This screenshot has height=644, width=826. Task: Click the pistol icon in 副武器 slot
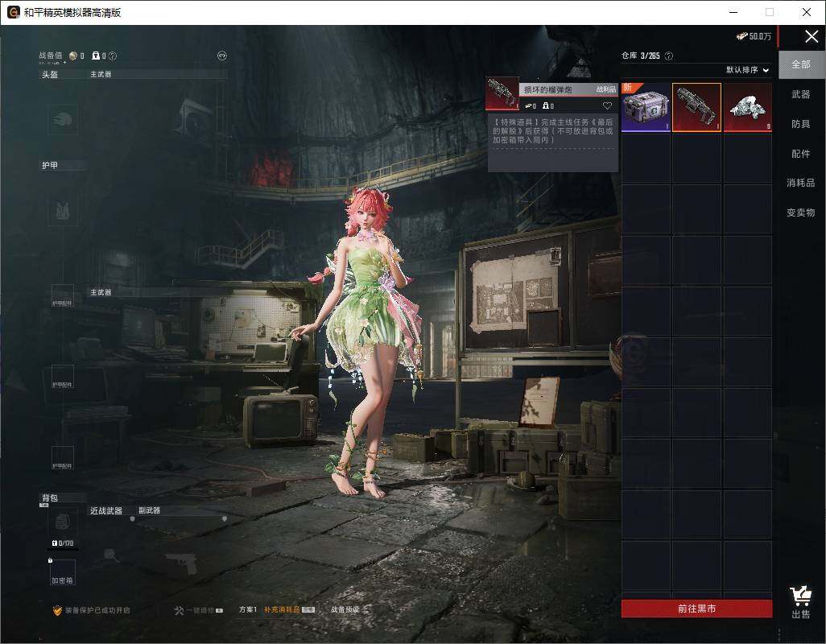pos(181,564)
